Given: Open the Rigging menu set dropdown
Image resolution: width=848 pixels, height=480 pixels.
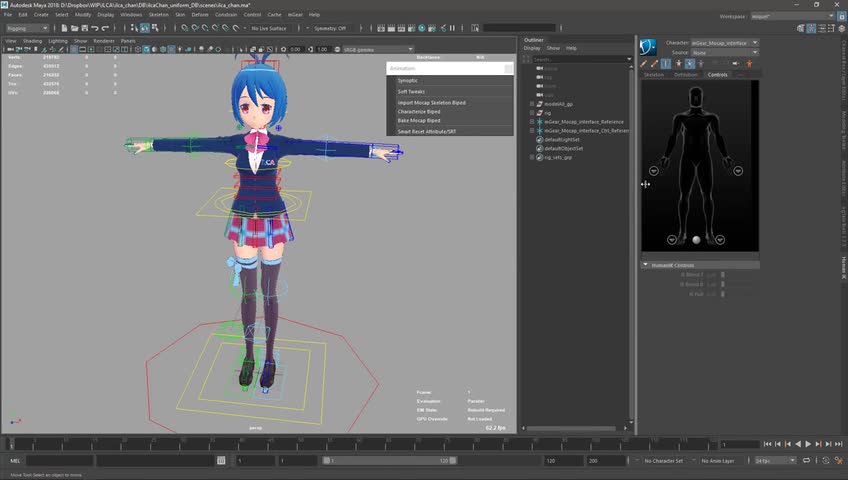Looking at the screenshot, I should tap(27, 28).
